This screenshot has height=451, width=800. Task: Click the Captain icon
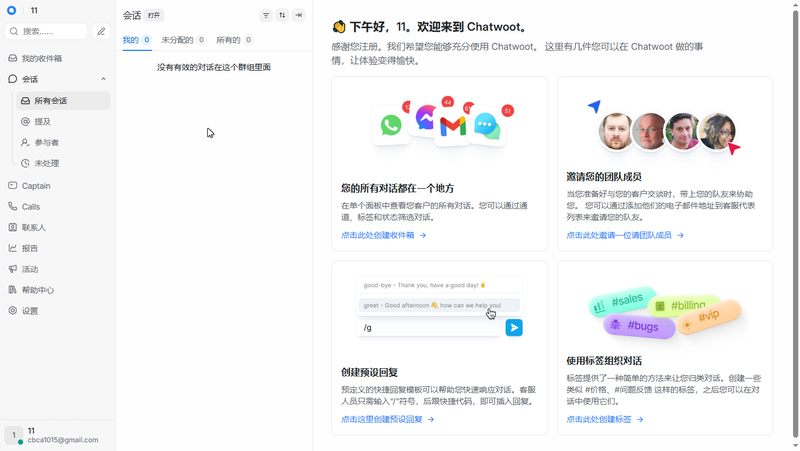(x=13, y=186)
